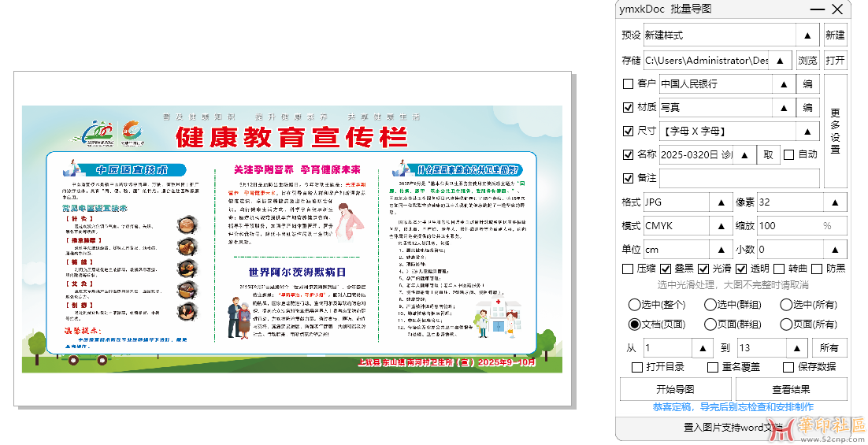This screenshot has width=868, height=445.
Task: Choose the 页面(所有) radio option
Action: pyautogui.click(x=785, y=324)
